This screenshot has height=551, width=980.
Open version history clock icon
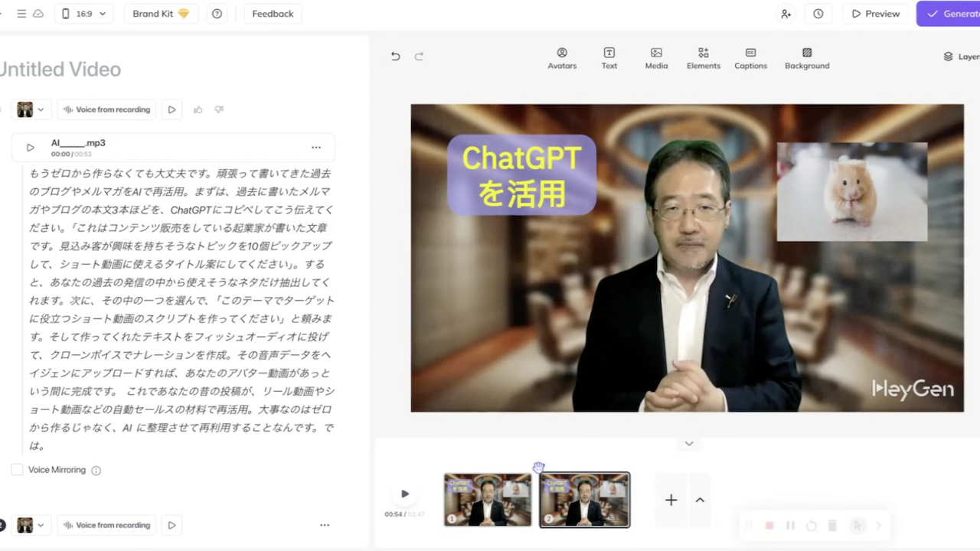pos(818,14)
